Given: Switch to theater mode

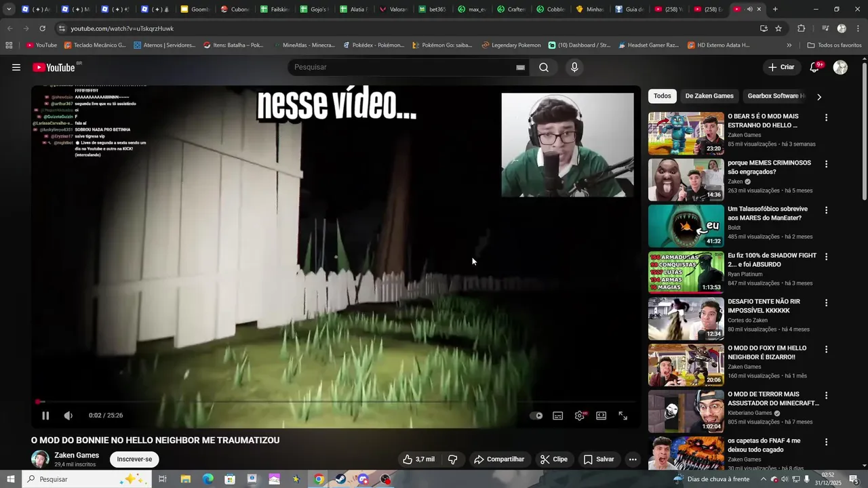Looking at the screenshot, I should coord(601,415).
